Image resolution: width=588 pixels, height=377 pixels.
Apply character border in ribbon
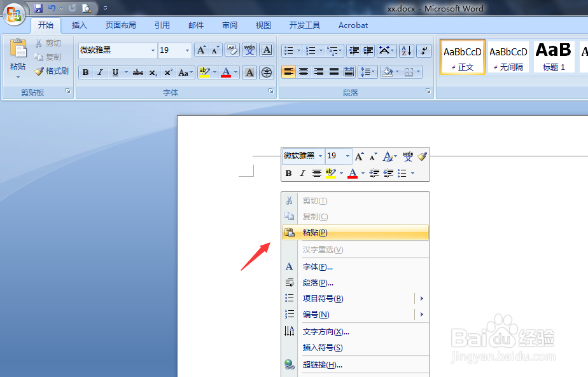pyautogui.click(x=267, y=50)
